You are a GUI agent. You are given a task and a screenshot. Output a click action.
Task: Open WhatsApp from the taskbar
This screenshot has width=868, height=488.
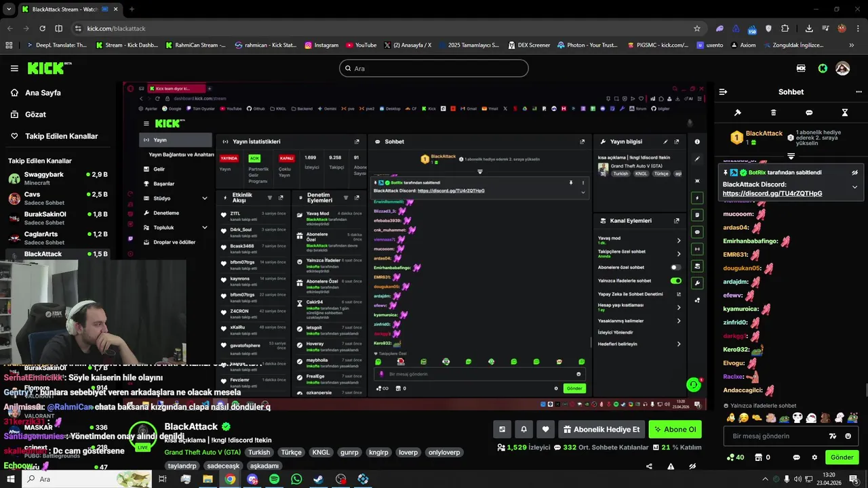click(x=296, y=479)
